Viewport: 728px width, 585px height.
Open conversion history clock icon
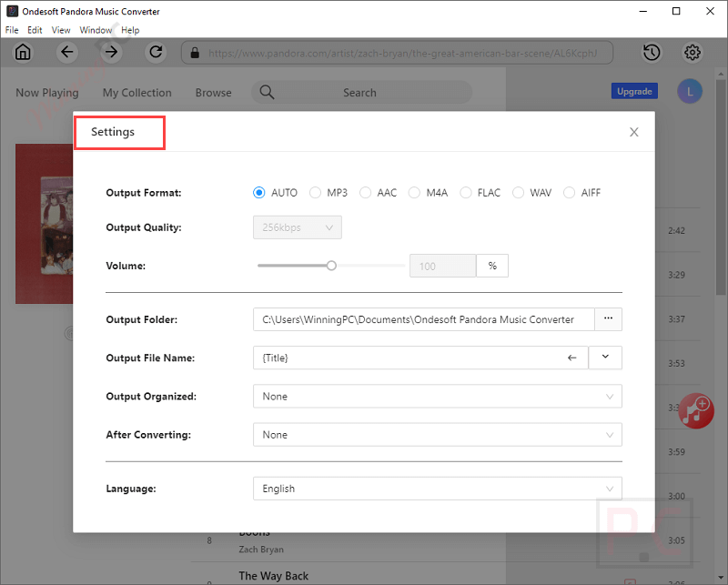coord(652,53)
